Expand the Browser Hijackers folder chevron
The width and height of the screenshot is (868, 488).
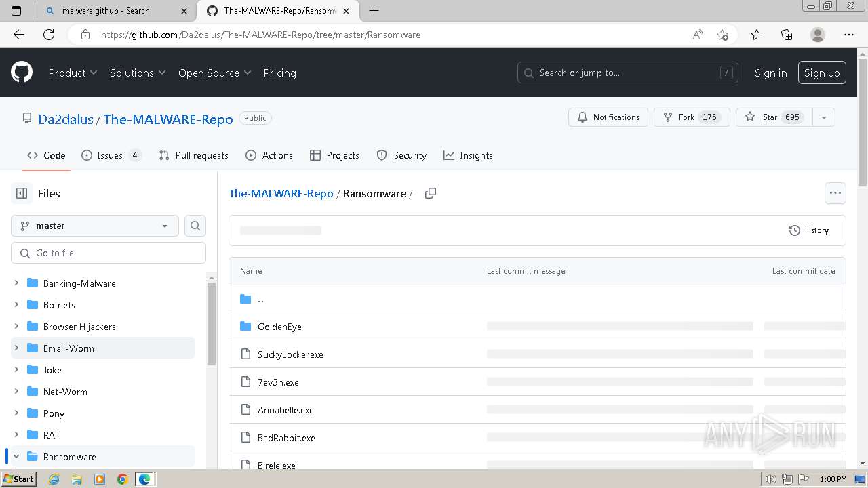tap(16, 327)
